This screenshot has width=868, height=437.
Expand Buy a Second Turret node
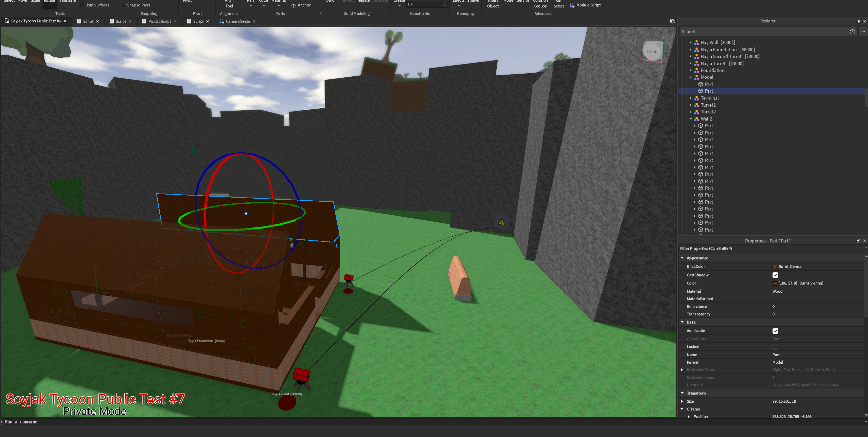pyautogui.click(x=691, y=56)
